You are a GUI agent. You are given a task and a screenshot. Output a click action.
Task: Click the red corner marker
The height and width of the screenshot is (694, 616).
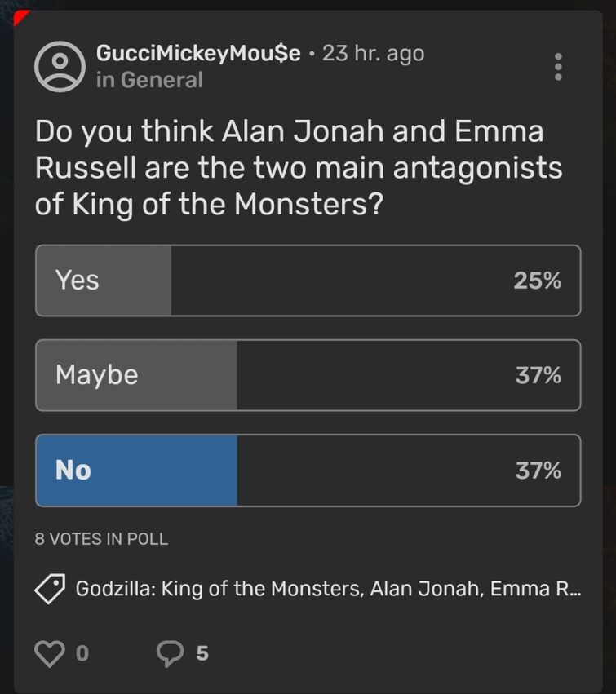pos(20,16)
